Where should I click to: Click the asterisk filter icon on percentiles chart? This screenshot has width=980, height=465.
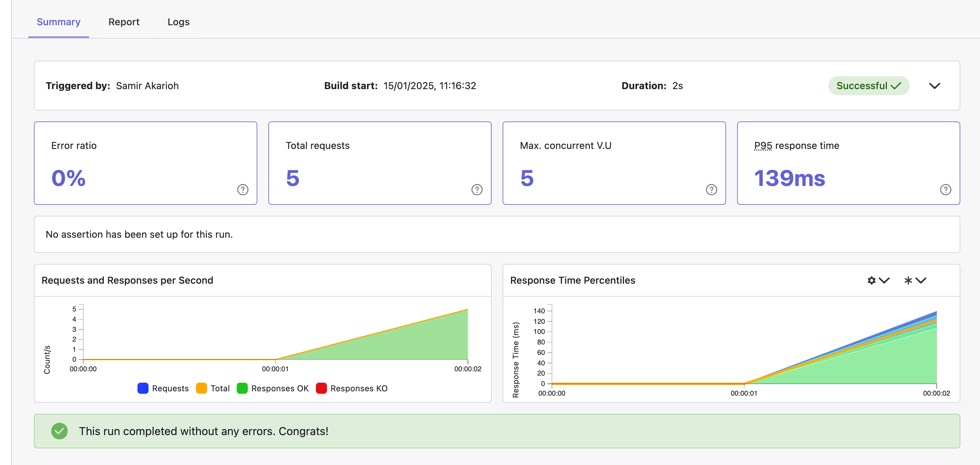[908, 280]
